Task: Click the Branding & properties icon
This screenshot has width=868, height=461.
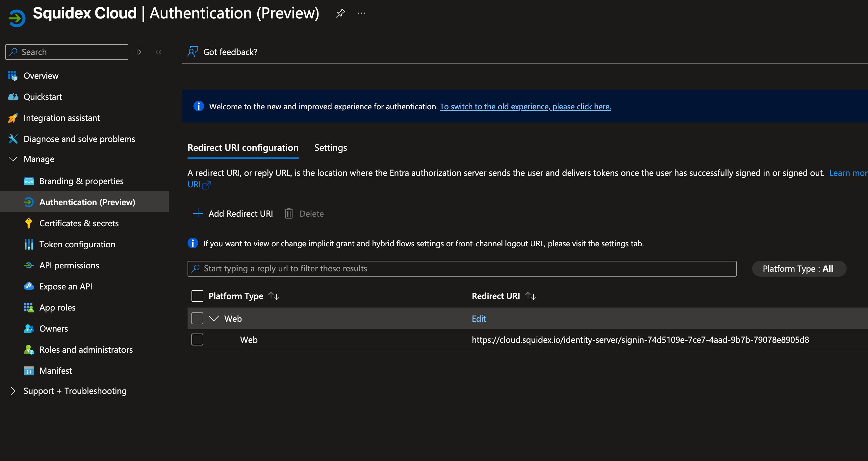Action: (x=29, y=181)
